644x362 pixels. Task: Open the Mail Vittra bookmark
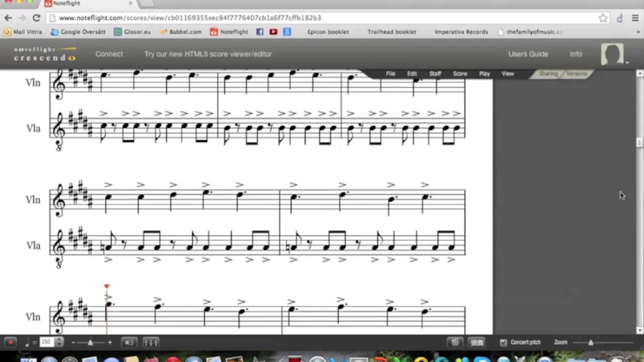point(23,32)
